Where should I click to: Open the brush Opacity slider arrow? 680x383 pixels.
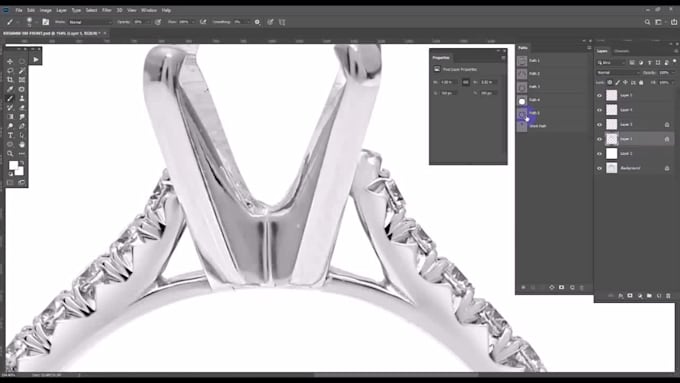click(148, 22)
